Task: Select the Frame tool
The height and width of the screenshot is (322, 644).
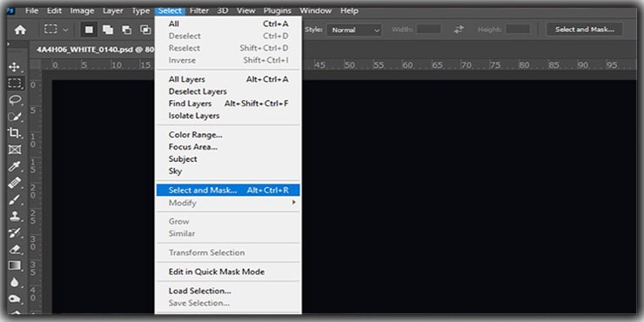Action: pyautogui.click(x=15, y=150)
